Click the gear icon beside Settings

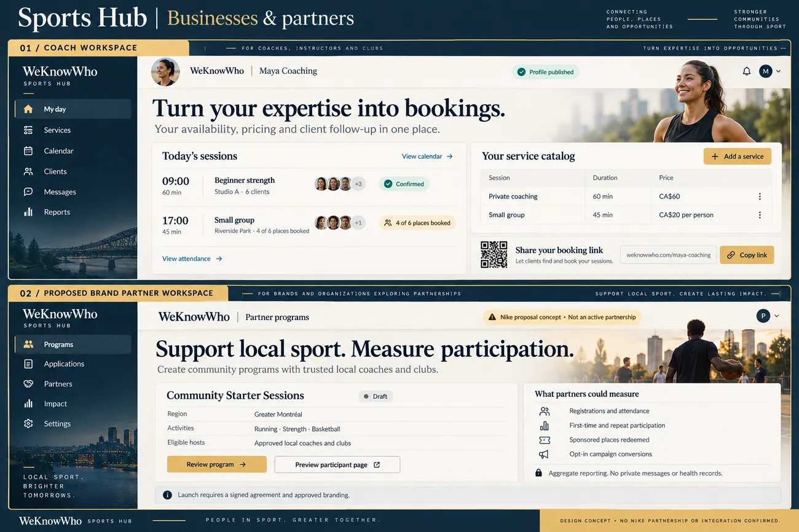(x=28, y=424)
